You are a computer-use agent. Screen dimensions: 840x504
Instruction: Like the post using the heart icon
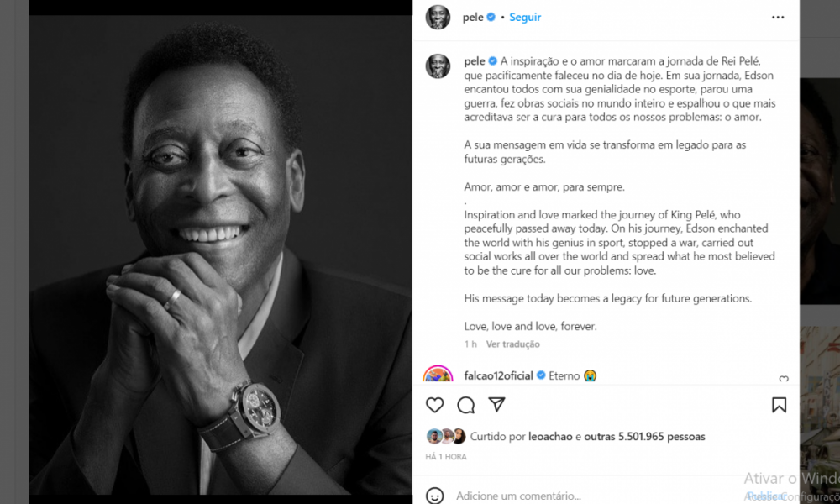pos(434,405)
